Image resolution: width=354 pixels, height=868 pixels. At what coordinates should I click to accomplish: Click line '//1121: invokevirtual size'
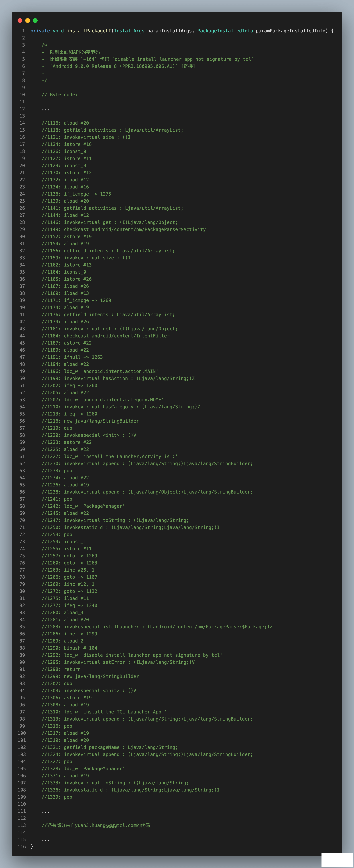86,137
